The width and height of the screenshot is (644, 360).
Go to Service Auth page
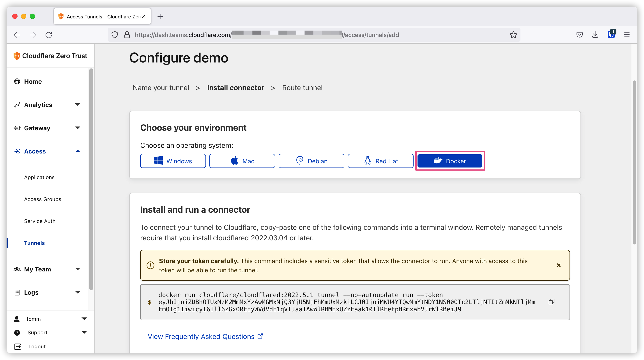40,221
